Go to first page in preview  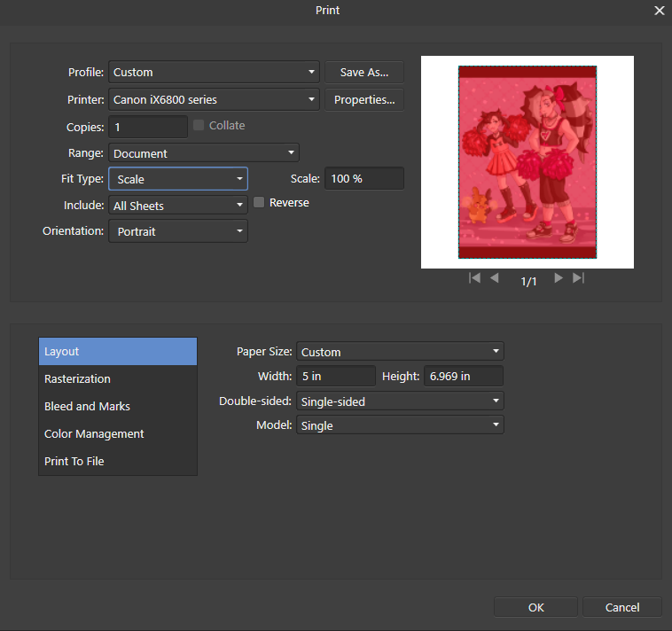click(x=474, y=278)
